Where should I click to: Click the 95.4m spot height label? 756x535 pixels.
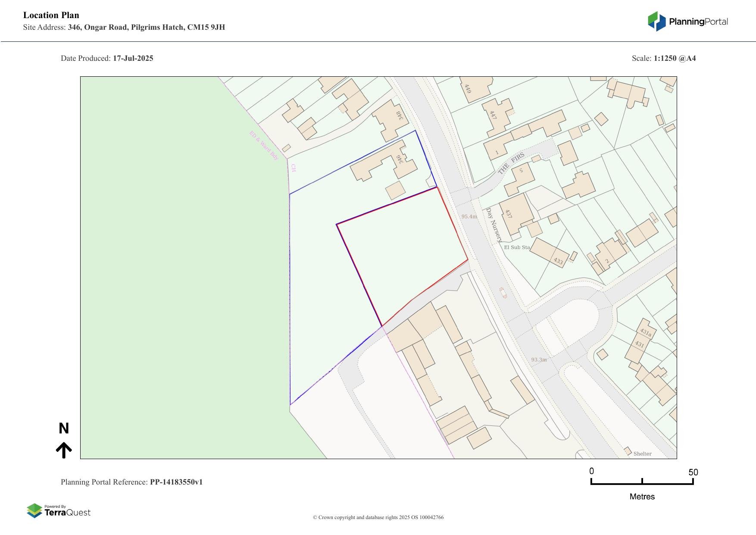pos(469,216)
